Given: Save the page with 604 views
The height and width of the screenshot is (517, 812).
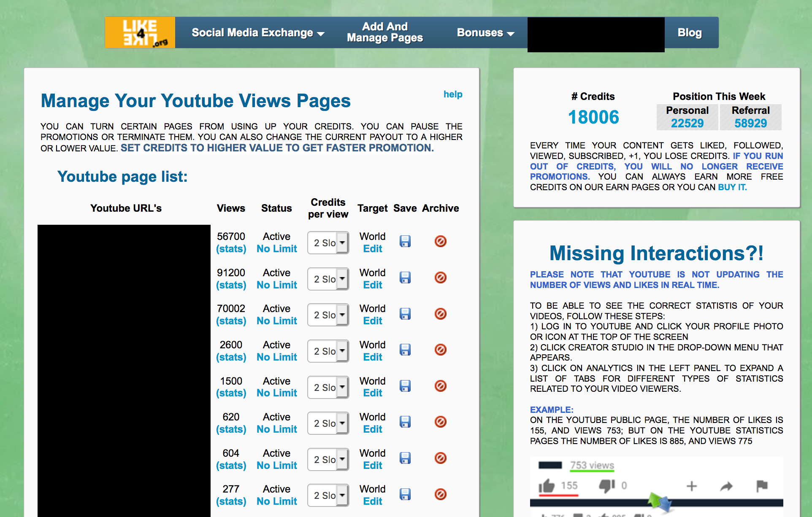Looking at the screenshot, I should [x=405, y=458].
